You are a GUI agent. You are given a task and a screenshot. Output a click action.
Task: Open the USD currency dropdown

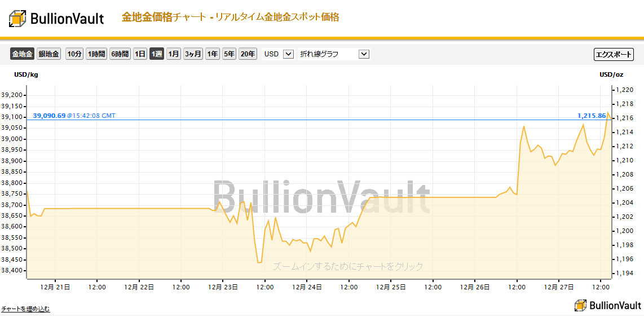(x=278, y=54)
